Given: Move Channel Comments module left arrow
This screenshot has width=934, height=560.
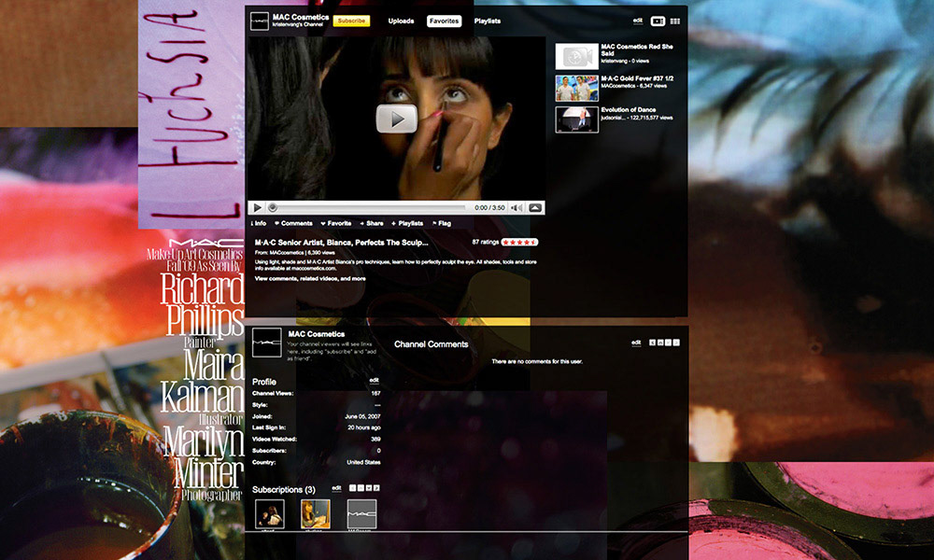Looking at the screenshot, I should 652,343.
